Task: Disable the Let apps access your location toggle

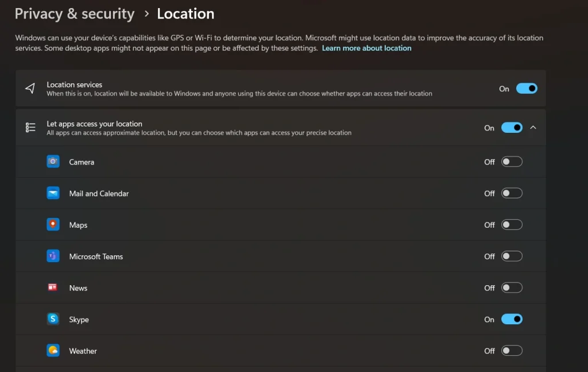Action: tap(512, 128)
